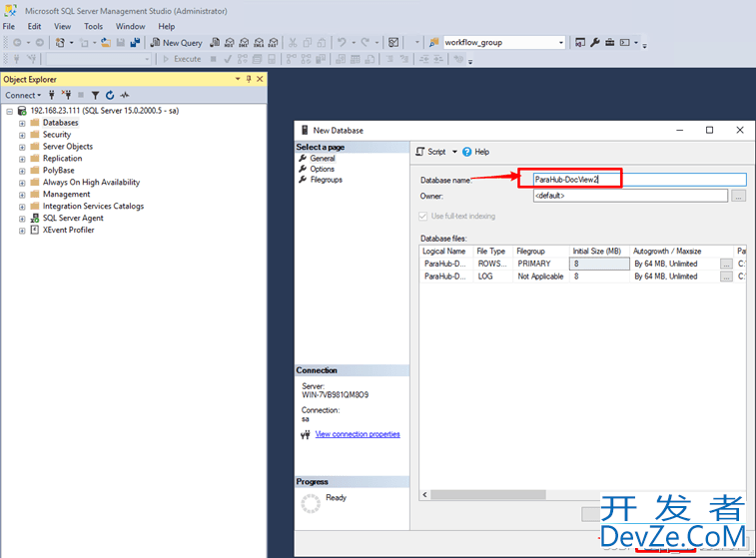The height and width of the screenshot is (558, 756).
Task: Expand the Server Objects folder node
Action: click(22, 148)
